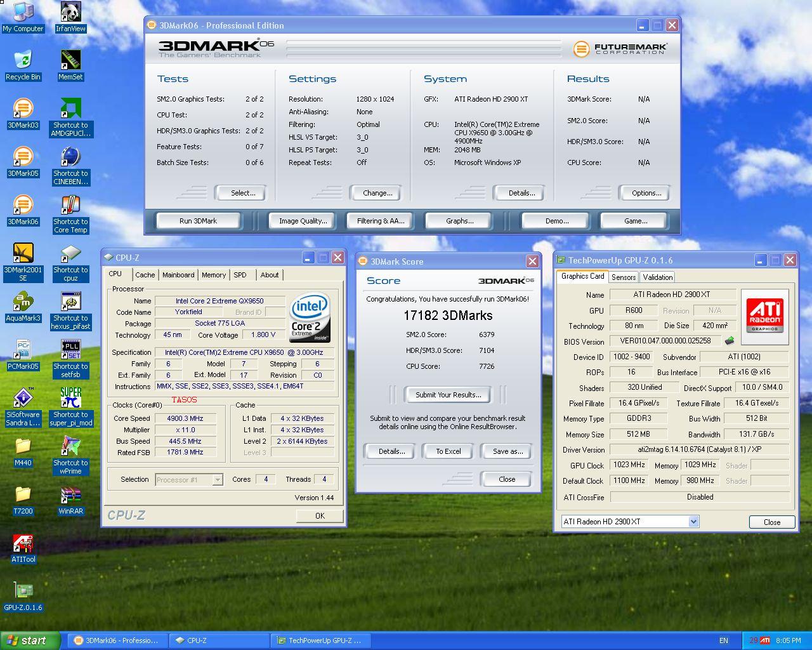Launch the WinRAR desktop icon

coord(70,500)
